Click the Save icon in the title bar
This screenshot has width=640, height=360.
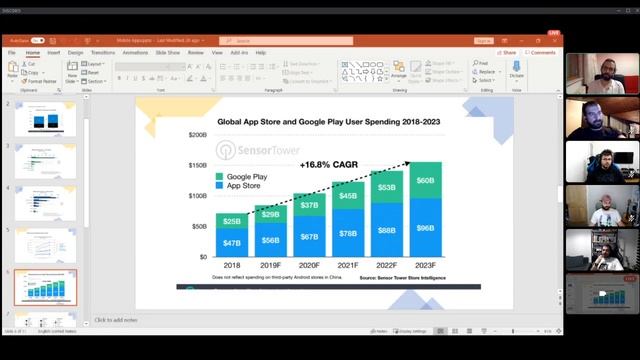click(x=53, y=41)
